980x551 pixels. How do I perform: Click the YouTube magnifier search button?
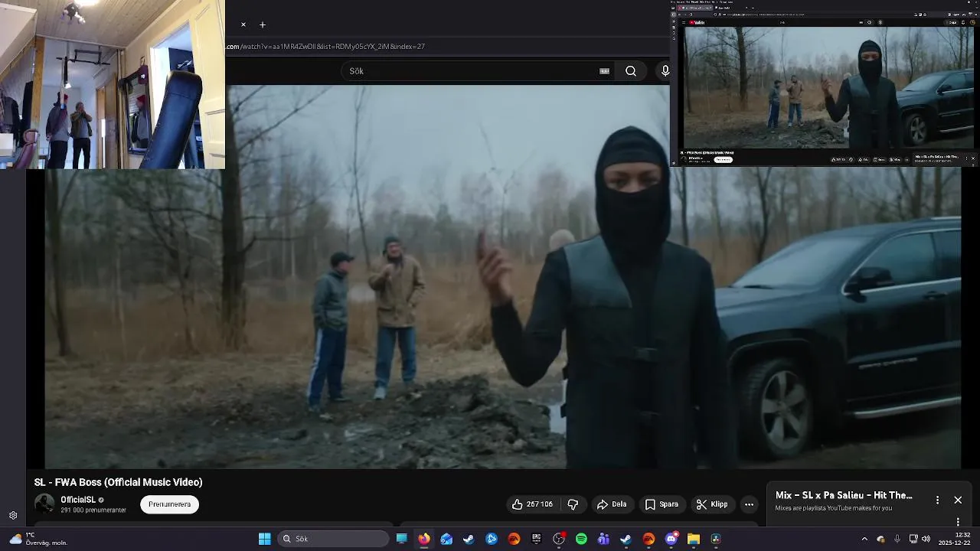[x=631, y=71]
